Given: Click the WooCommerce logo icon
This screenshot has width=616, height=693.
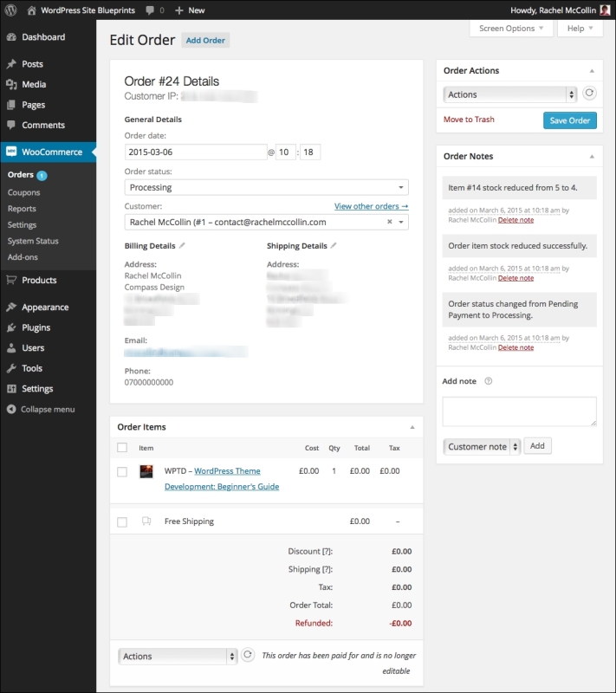Looking at the screenshot, I should point(11,152).
